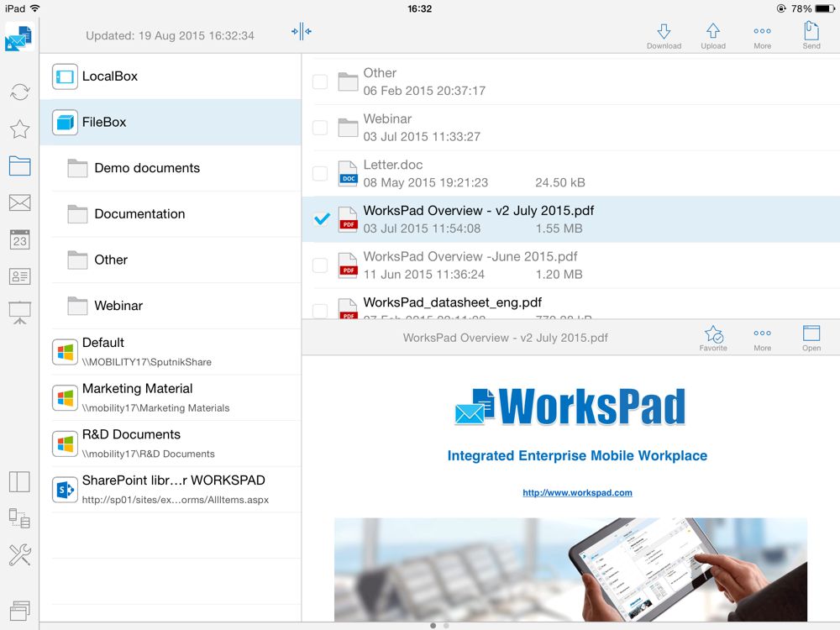The width and height of the screenshot is (840, 630).
Task: Open the Contacts card icon in sidebar
Action: pyautogui.click(x=20, y=276)
